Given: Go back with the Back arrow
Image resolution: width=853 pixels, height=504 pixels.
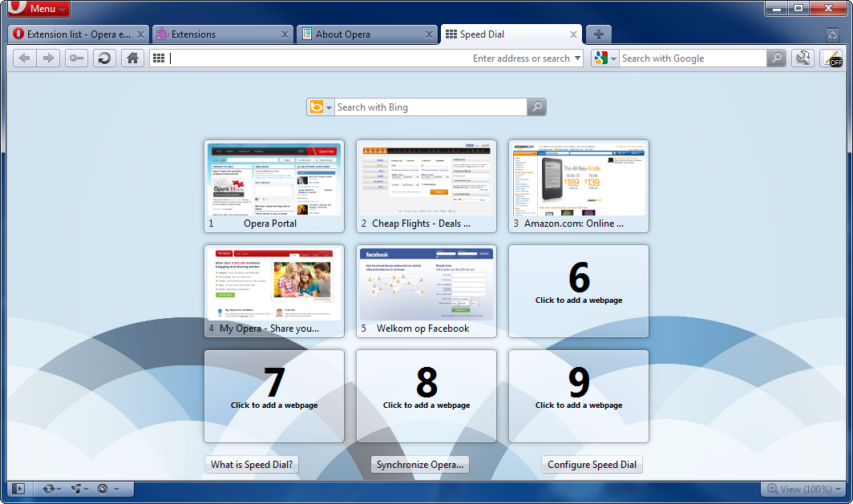Looking at the screenshot, I should coord(25,58).
